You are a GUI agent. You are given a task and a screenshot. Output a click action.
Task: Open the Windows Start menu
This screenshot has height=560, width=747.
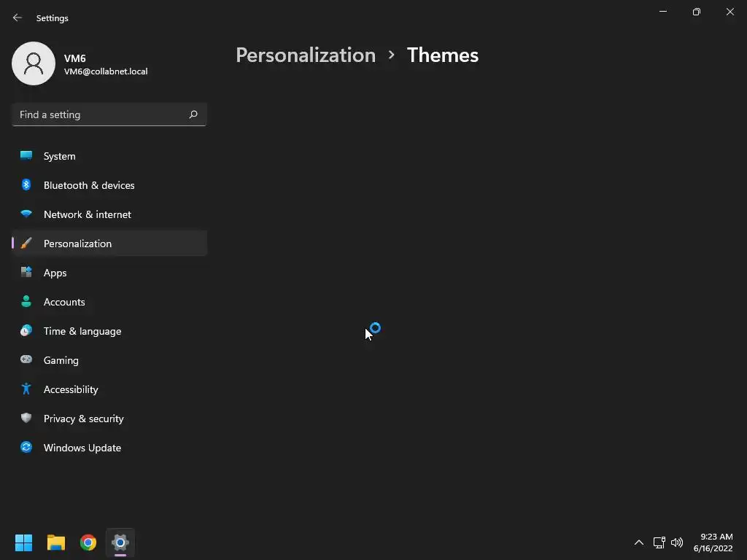tap(24, 542)
